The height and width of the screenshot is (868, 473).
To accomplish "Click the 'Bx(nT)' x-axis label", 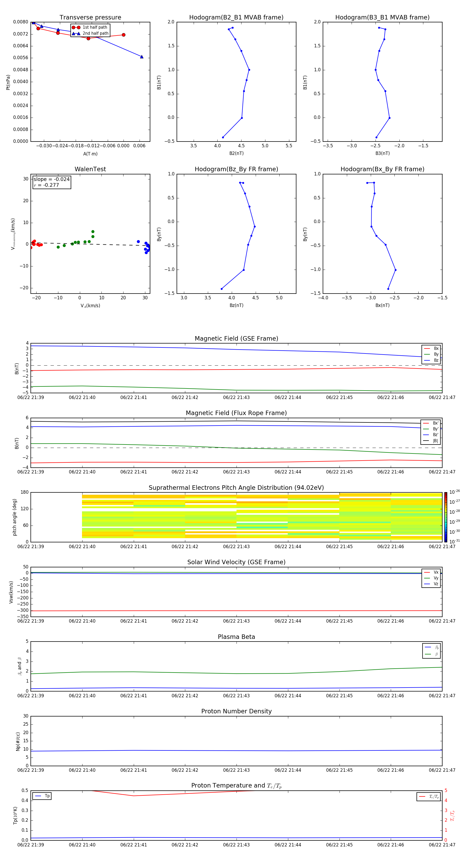I will (x=382, y=305).
